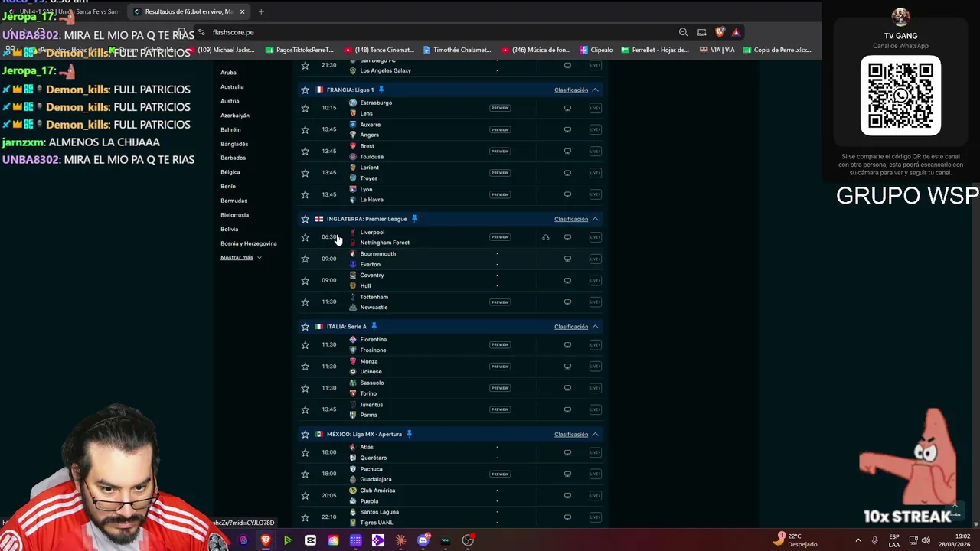980x551 pixels.
Task: Switch to the Unión Santa Fe browser tab
Action: (x=64, y=11)
